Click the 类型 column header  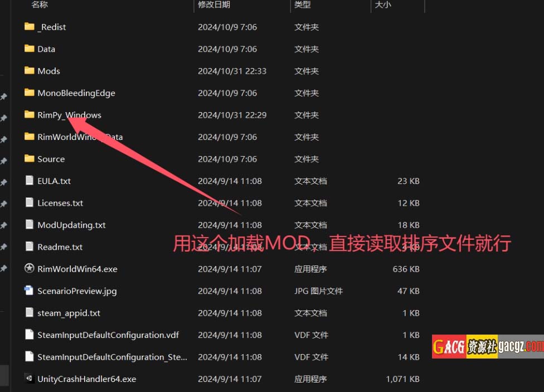(303, 5)
